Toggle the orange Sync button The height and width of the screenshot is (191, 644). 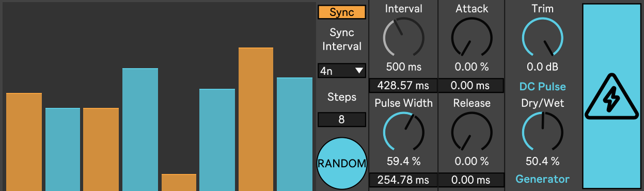tap(342, 12)
